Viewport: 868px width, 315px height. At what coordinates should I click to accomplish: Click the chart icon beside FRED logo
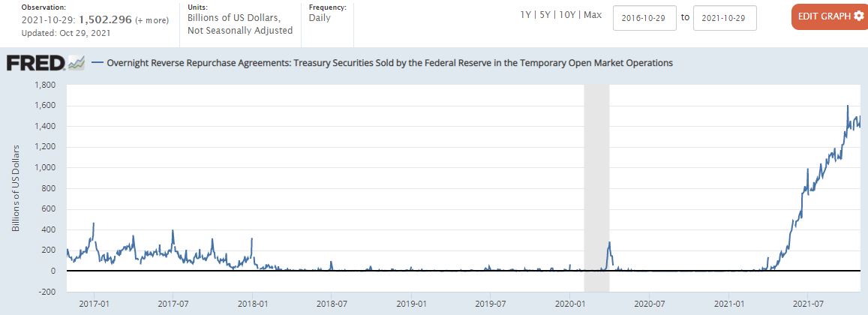[x=77, y=63]
